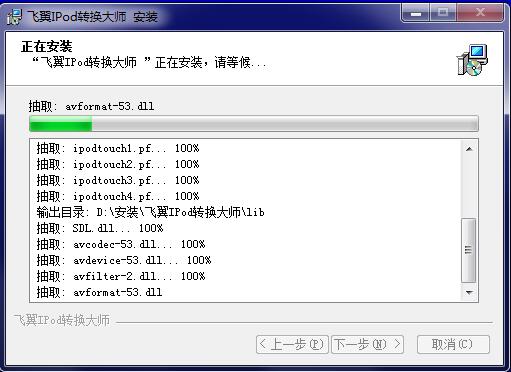Click the disabled 下一步(N) next button
The image size is (511, 372).
tap(367, 344)
